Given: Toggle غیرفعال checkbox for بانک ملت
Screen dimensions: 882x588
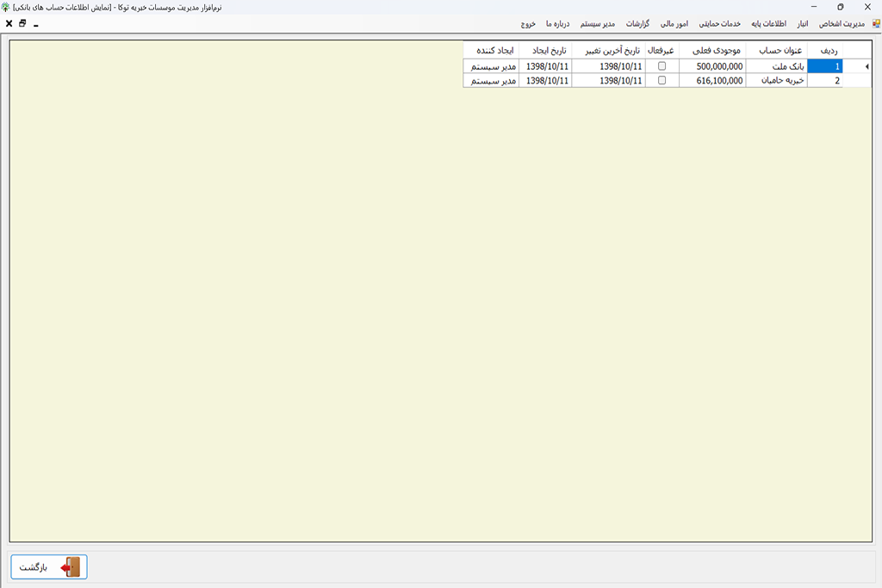Looking at the screenshot, I should [661, 66].
